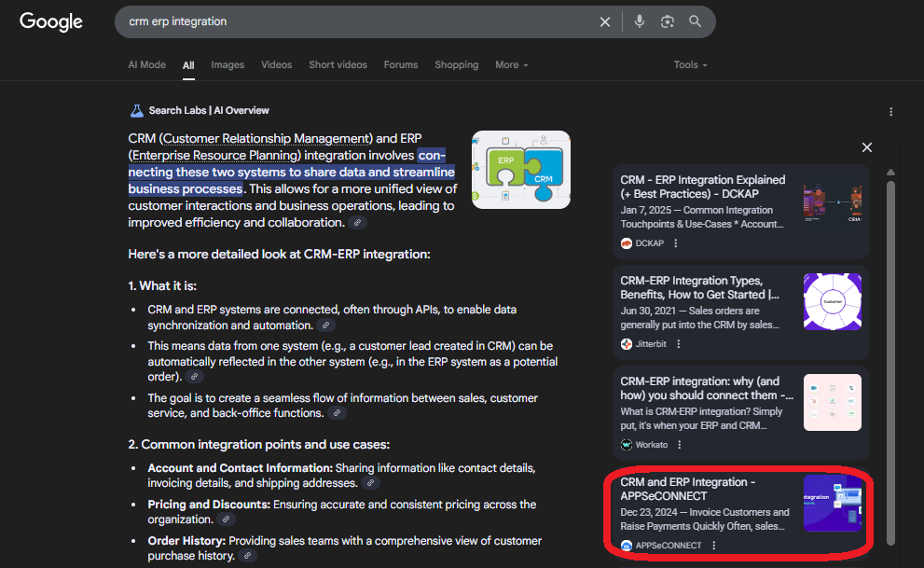Click the 'Search Labs | AI Overview' label

209,111
